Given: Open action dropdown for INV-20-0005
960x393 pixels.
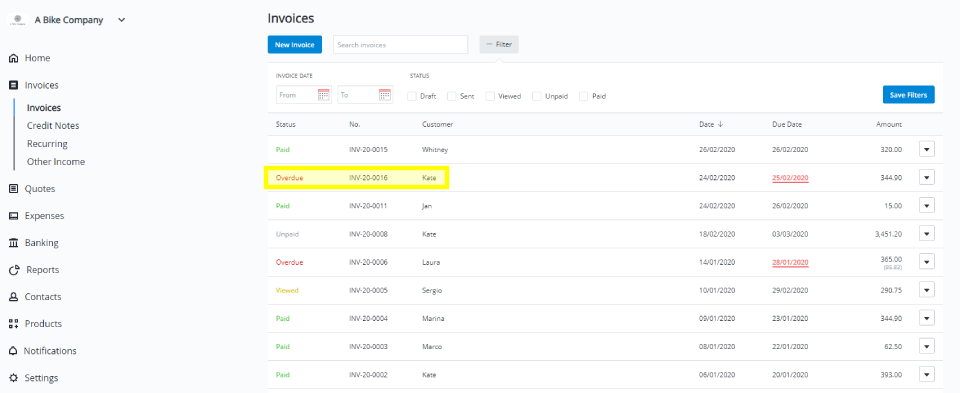Looking at the screenshot, I should coord(926,290).
